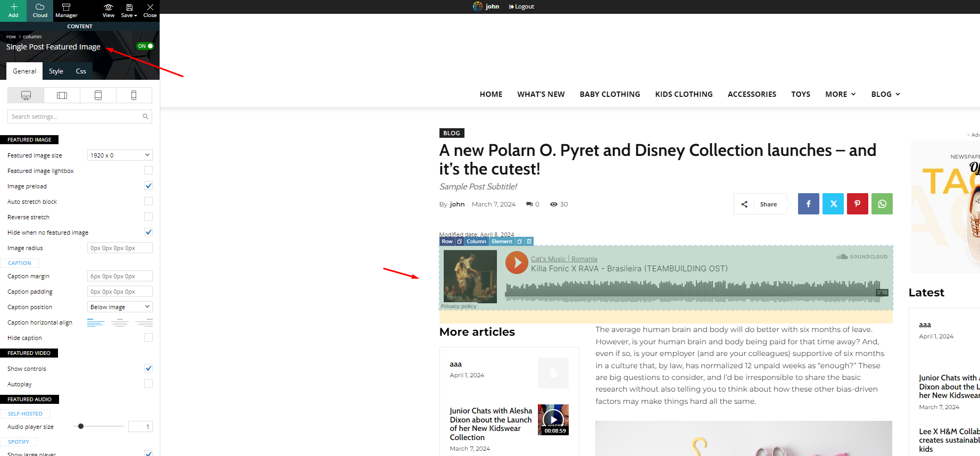Open ACCESSORIES menu item
The image size is (980, 456).
coord(752,94)
